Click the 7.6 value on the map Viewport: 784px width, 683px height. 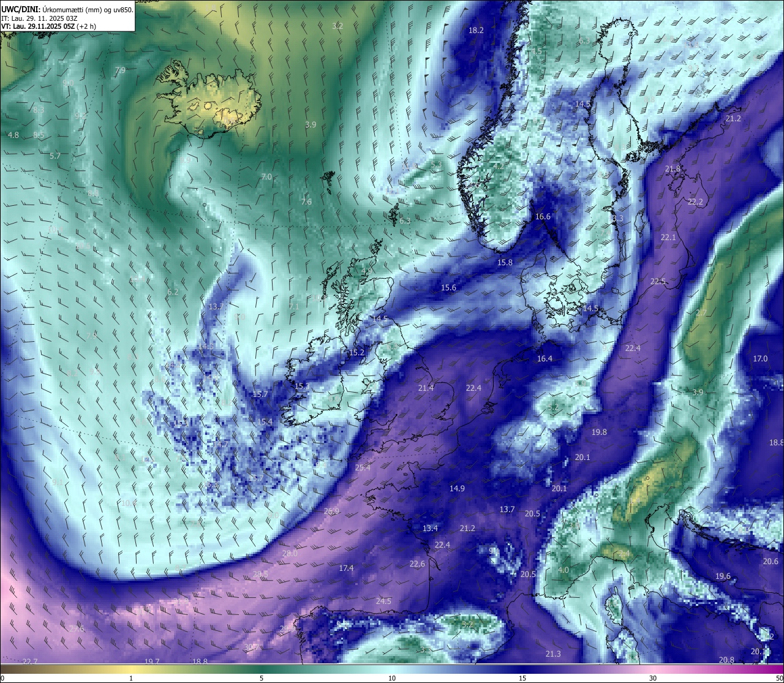tap(306, 202)
